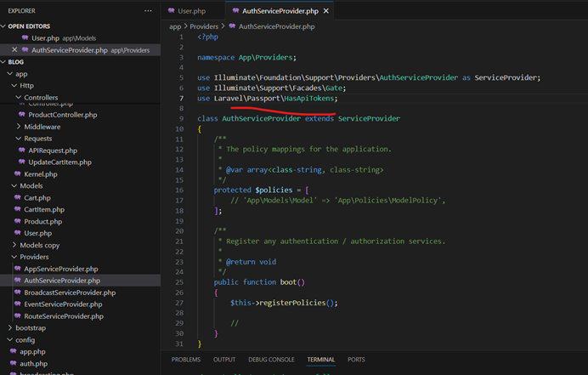Click the PHP icon beside app.php in config

click(x=14, y=351)
